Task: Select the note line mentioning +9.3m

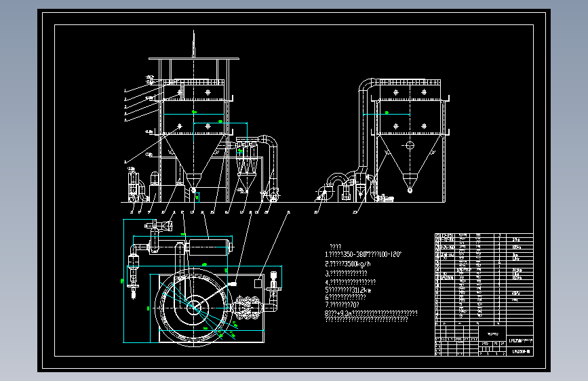Action: click(371, 313)
